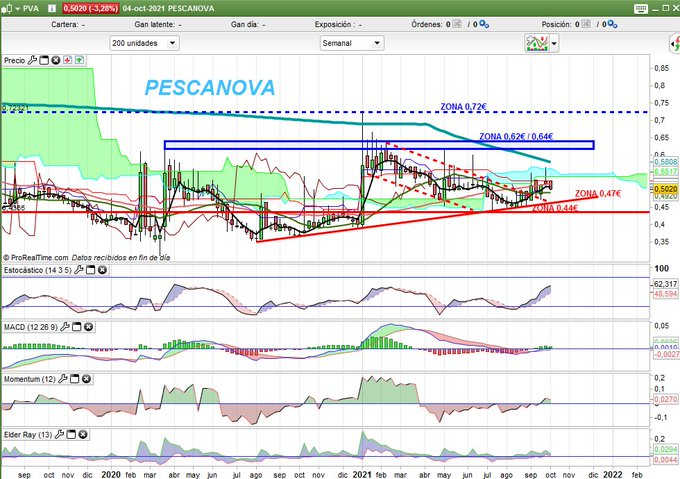Remove the MACD indicator panel
This screenshot has width=680, height=479.
click(88, 327)
